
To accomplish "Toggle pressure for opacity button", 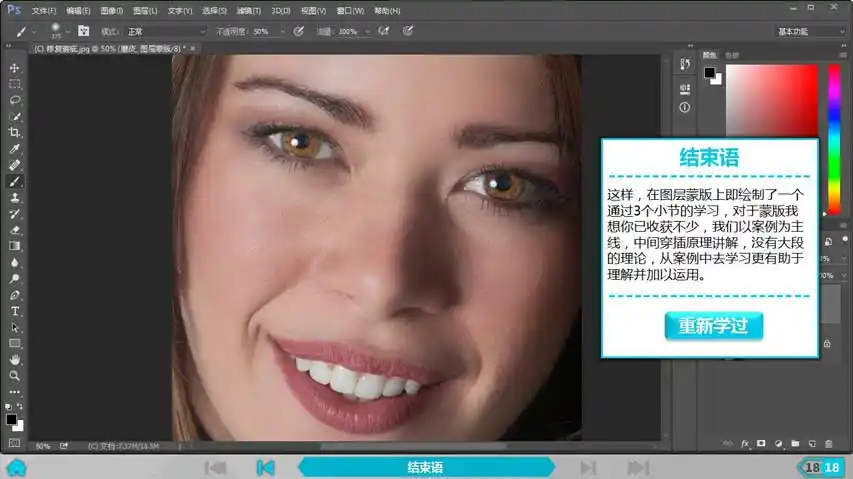I will pyautogui.click(x=298, y=31).
